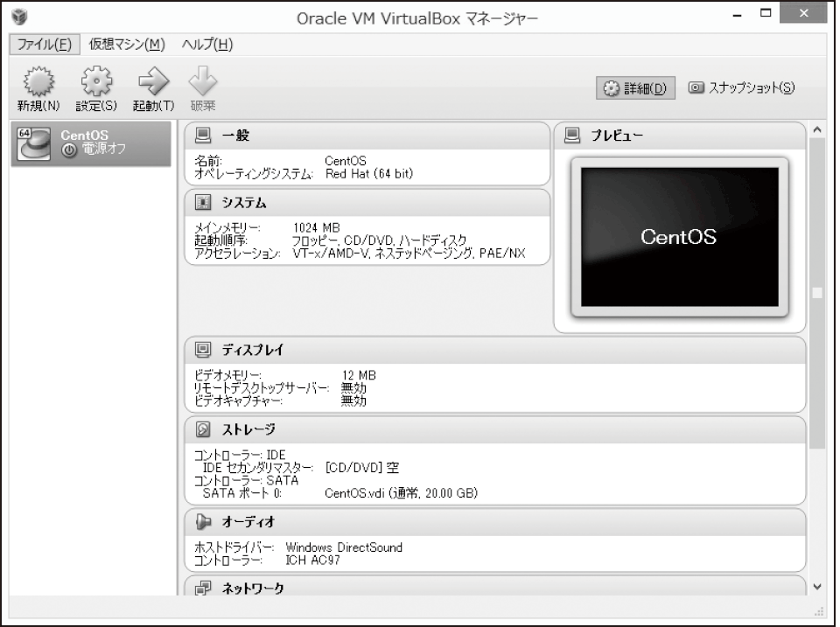Click the 破棄 discard down-arrow icon

[x=203, y=81]
